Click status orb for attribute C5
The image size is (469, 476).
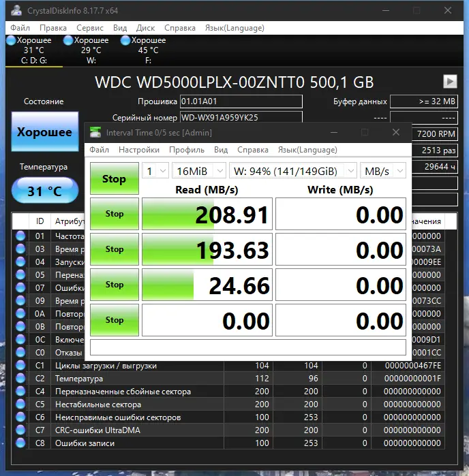(20, 404)
